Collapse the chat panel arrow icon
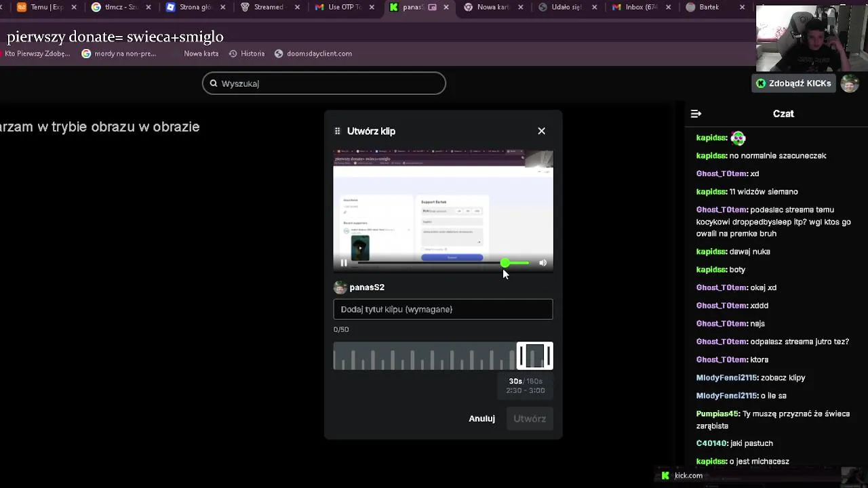Image resolution: width=868 pixels, height=488 pixels. [696, 114]
